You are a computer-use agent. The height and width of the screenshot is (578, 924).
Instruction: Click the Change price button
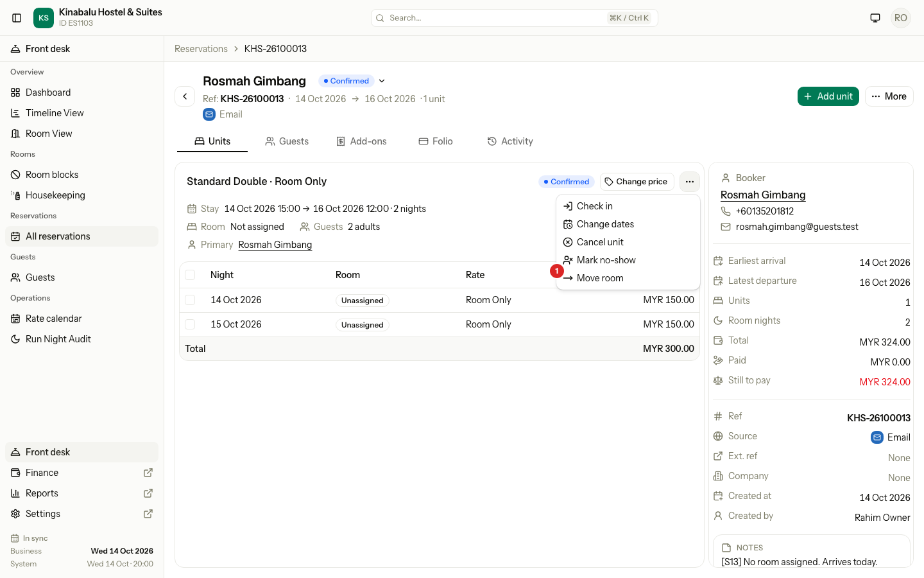tap(637, 182)
